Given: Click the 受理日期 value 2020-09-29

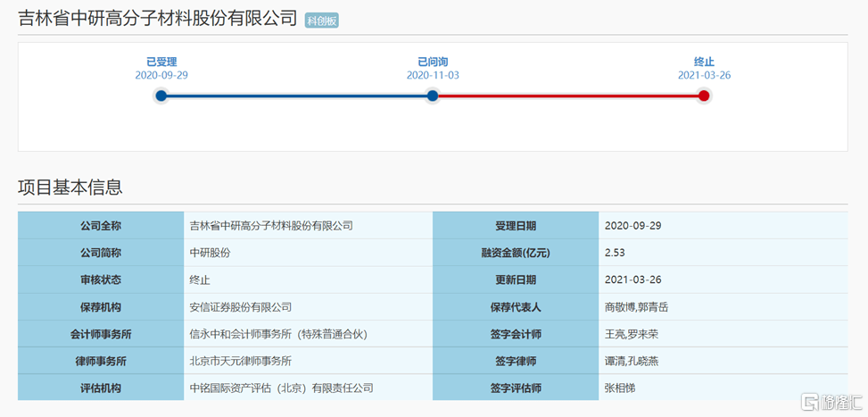Looking at the screenshot, I should [723, 225].
